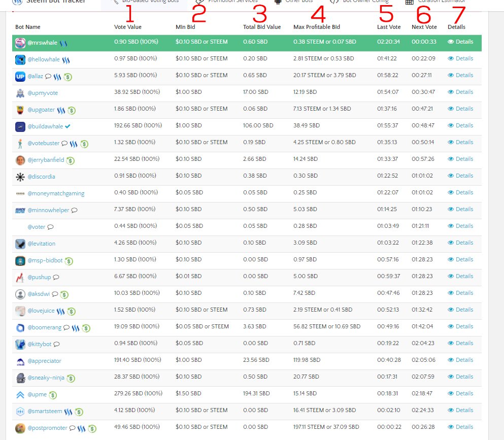
Task: View Details for the @boomerang row
Action: [460, 326]
